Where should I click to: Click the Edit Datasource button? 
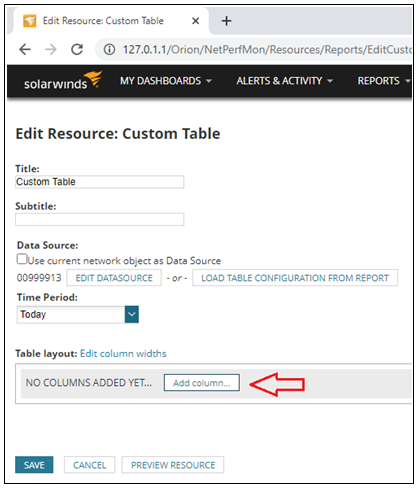pyautogui.click(x=114, y=278)
